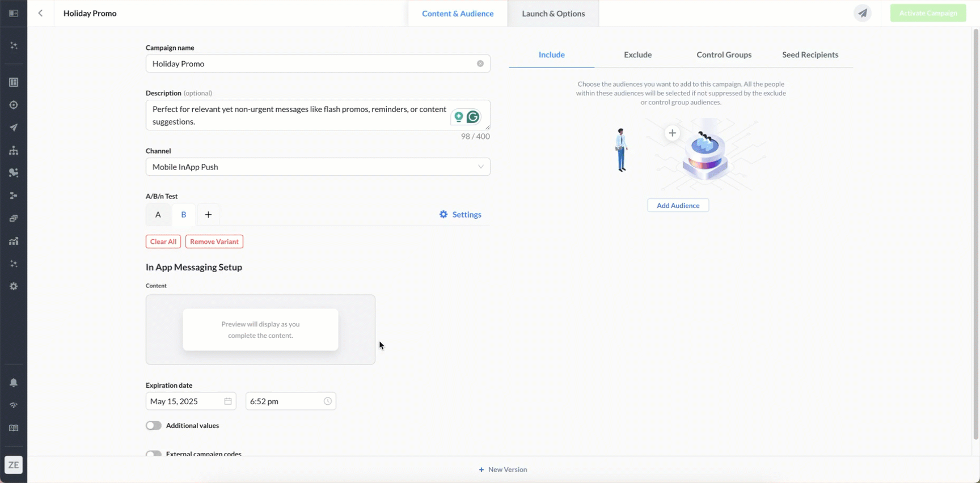Click the Add Audience button
This screenshot has width=980, height=483.
point(678,205)
